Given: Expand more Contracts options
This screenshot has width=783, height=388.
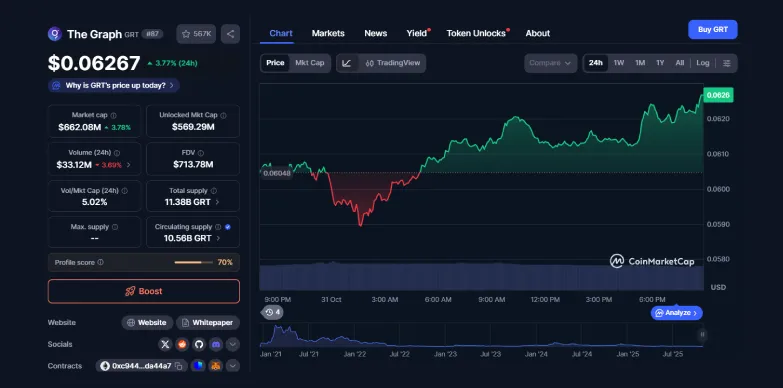Looking at the screenshot, I should pos(233,366).
